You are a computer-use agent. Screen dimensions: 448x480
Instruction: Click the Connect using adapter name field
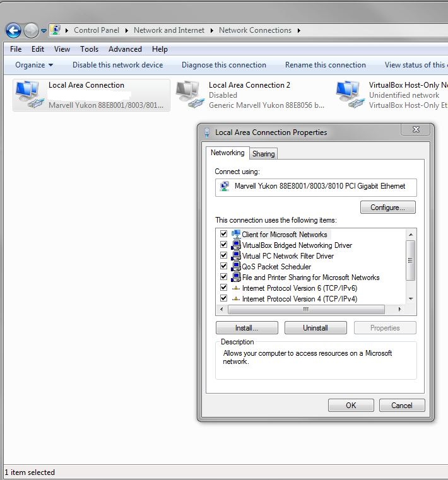pos(315,187)
